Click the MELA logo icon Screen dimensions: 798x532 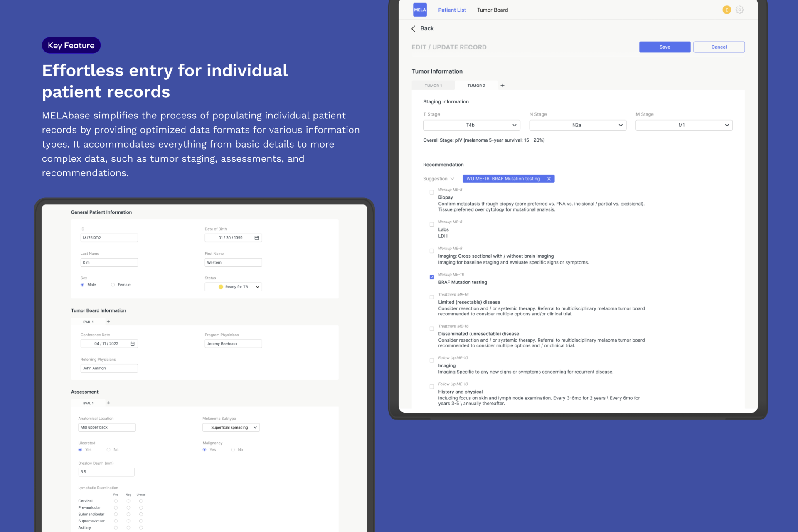(419, 10)
